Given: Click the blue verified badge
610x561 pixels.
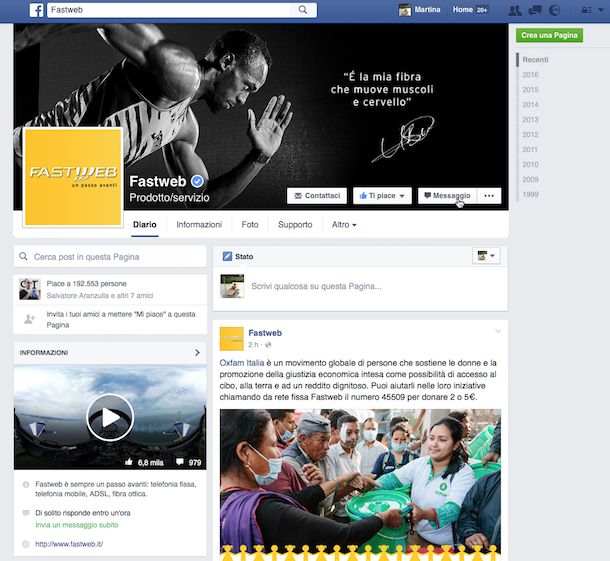Looking at the screenshot, I should 197,181.
